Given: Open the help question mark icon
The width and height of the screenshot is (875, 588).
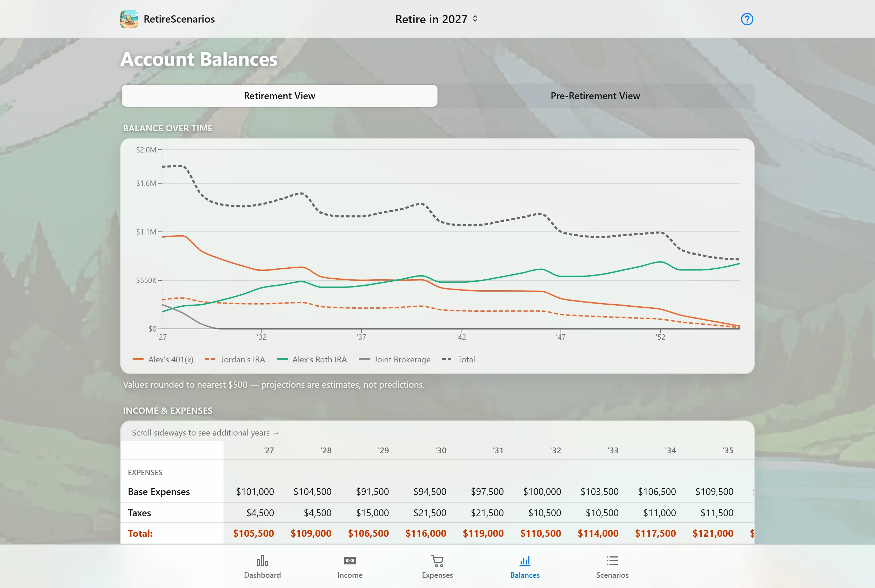Looking at the screenshot, I should [x=747, y=19].
